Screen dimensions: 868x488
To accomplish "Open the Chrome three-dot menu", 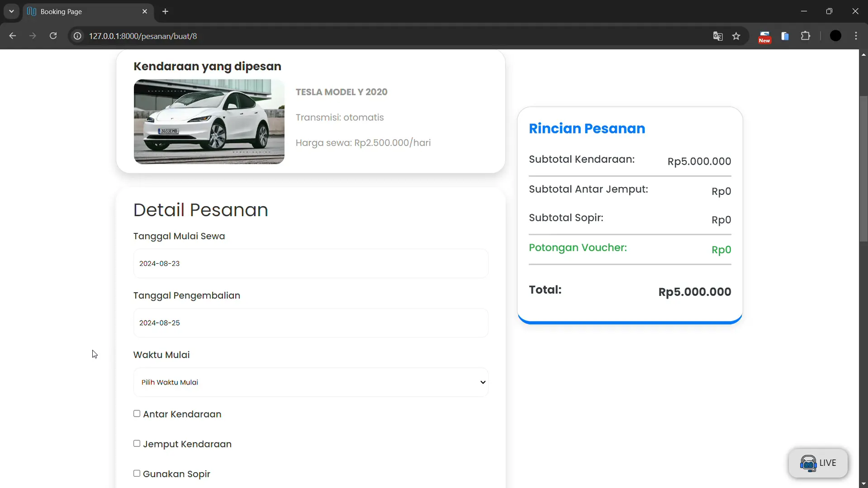I will (x=856, y=36).
